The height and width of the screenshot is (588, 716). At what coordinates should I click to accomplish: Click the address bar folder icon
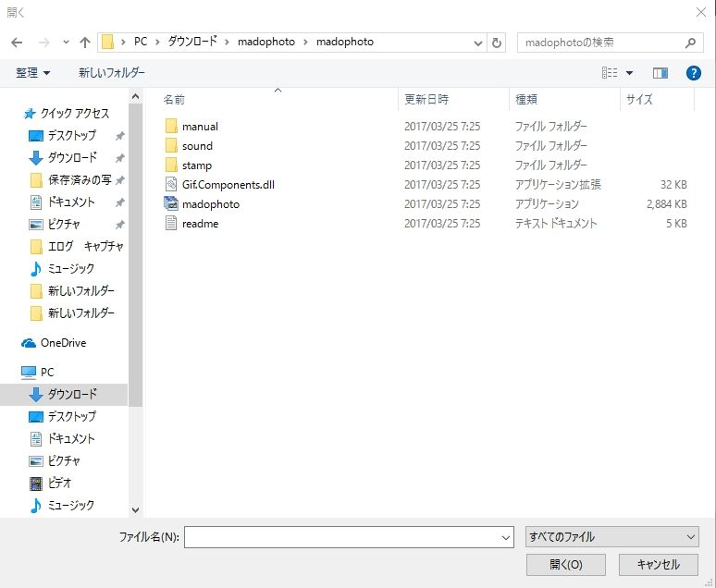coord(107,42)
